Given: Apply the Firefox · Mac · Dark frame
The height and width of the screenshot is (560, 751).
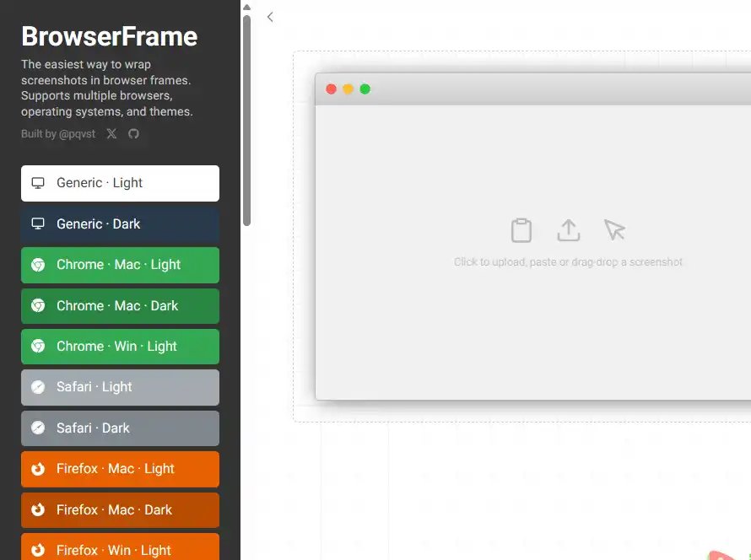Looking at the screenshot, I should (x=120, y=510).
